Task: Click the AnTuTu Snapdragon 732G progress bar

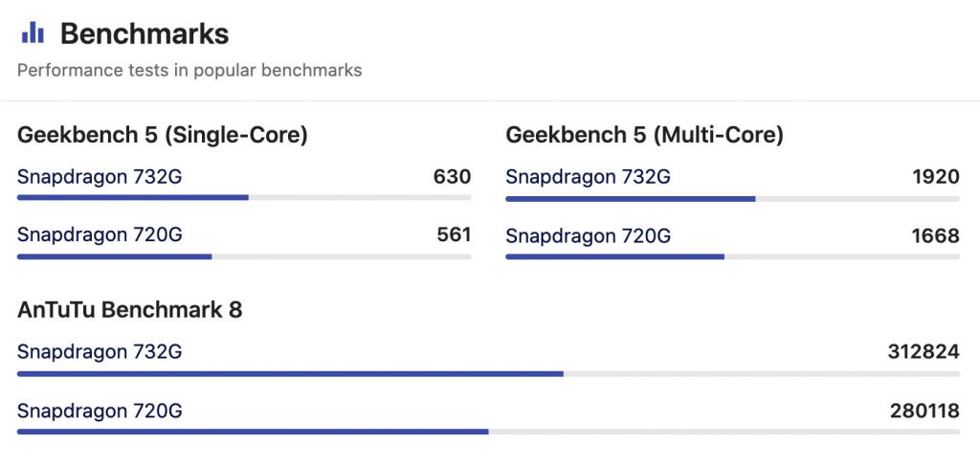Action: (488, 373)
